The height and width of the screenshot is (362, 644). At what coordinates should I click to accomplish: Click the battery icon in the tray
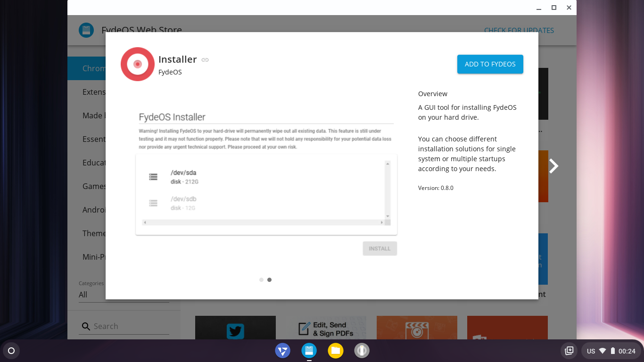613,351
